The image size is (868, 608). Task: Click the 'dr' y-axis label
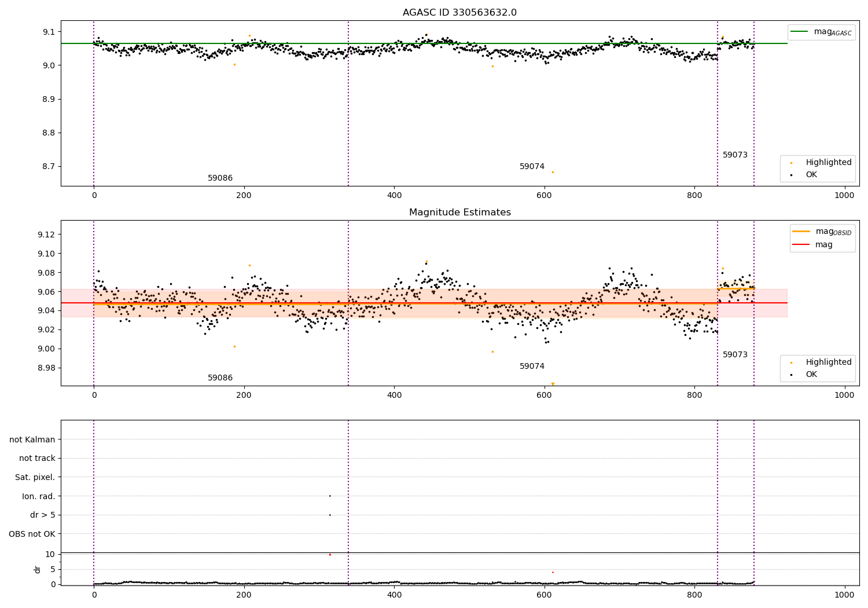tap(38, 569)
